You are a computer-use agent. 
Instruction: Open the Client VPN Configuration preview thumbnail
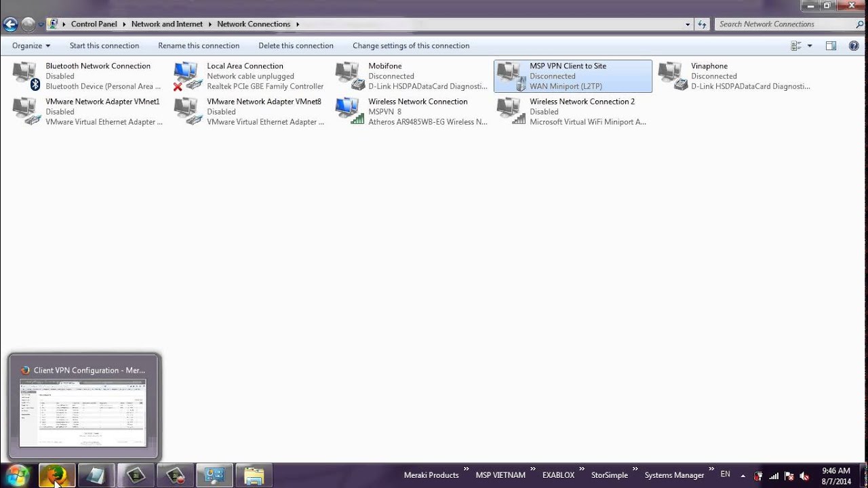click(83, 412)
